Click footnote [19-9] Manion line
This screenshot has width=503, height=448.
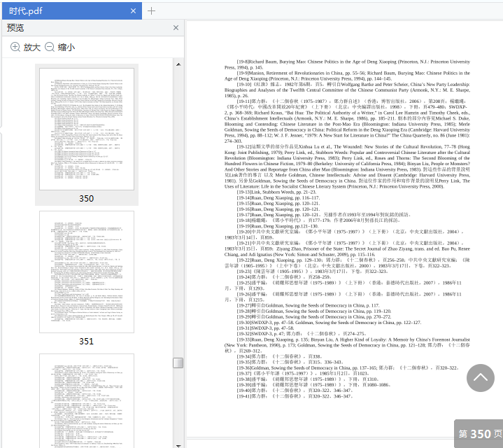(x=347, y=76)
